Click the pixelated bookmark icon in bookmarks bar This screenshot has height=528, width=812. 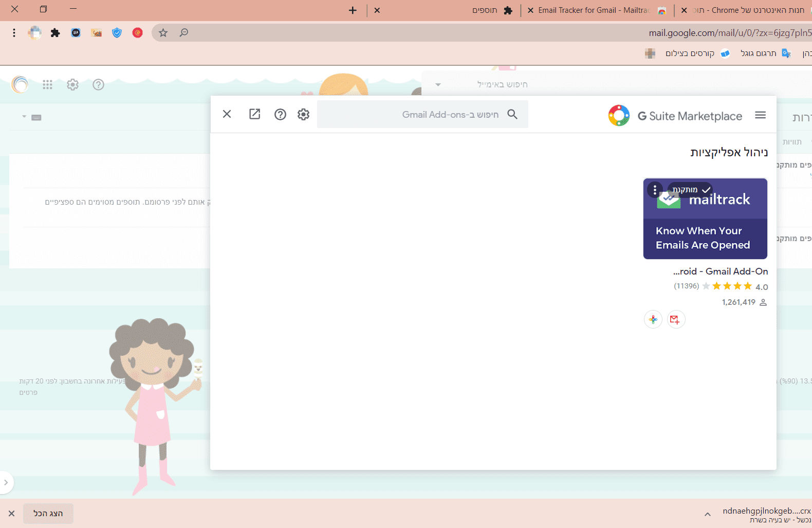point(650,53)
